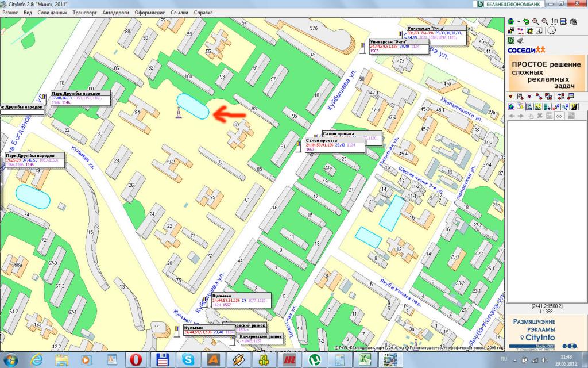Viewport: 588px width, 368px height.
Task: Click the window layout icon in top toolbar
Action: click(x=564, y=22)
